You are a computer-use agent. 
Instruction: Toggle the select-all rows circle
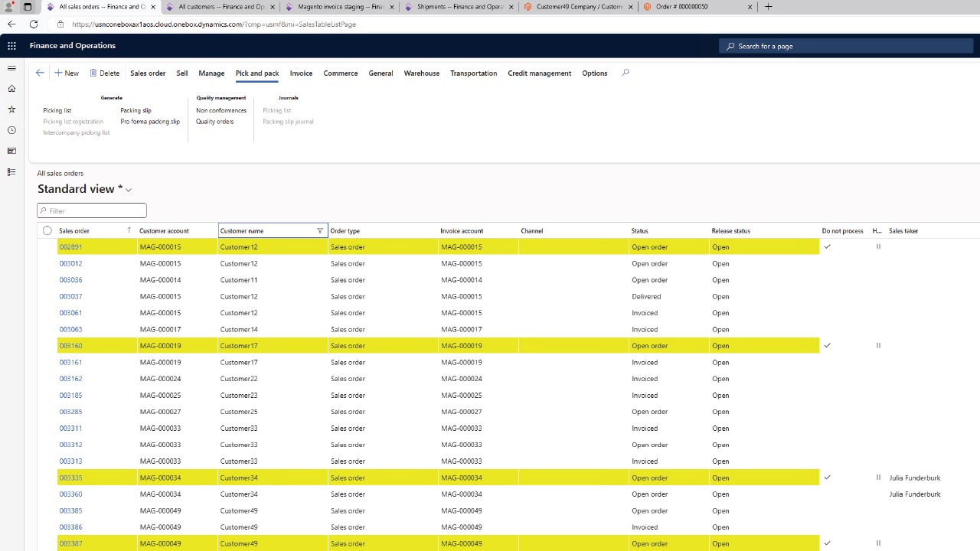47,230
